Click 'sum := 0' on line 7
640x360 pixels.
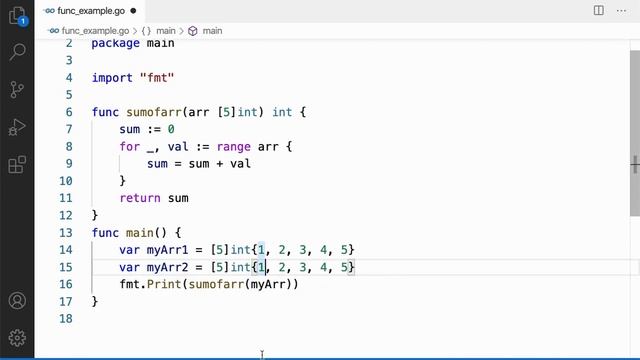[147, 129]
